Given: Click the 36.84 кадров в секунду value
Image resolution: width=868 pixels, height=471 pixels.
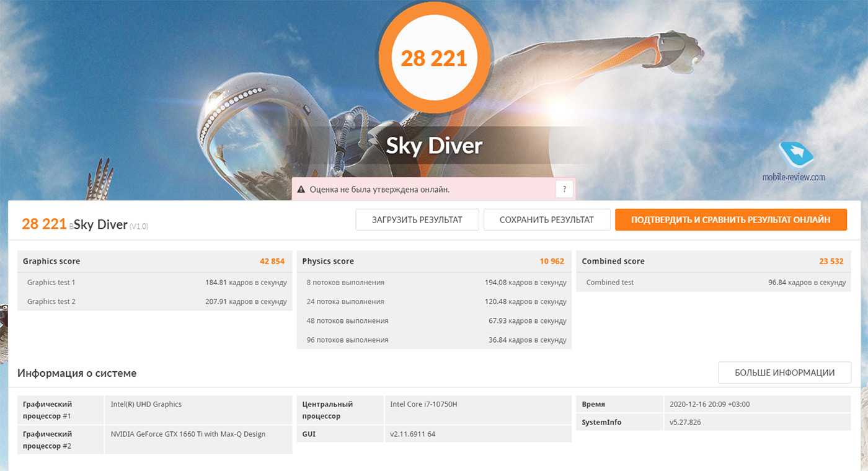Looking at the screenshot, I should tap(528, 340).
